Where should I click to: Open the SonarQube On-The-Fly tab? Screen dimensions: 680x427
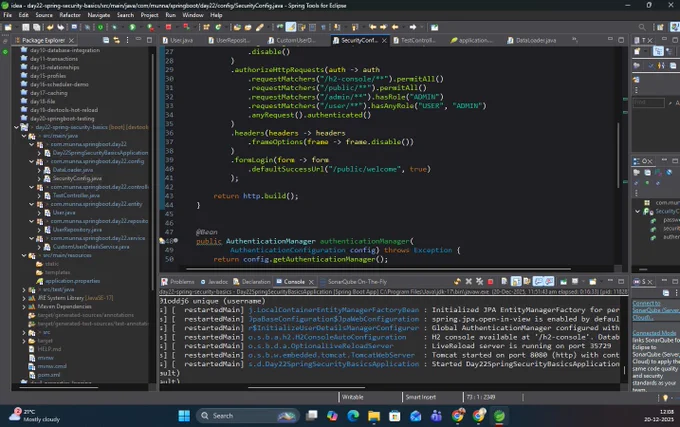353,282
